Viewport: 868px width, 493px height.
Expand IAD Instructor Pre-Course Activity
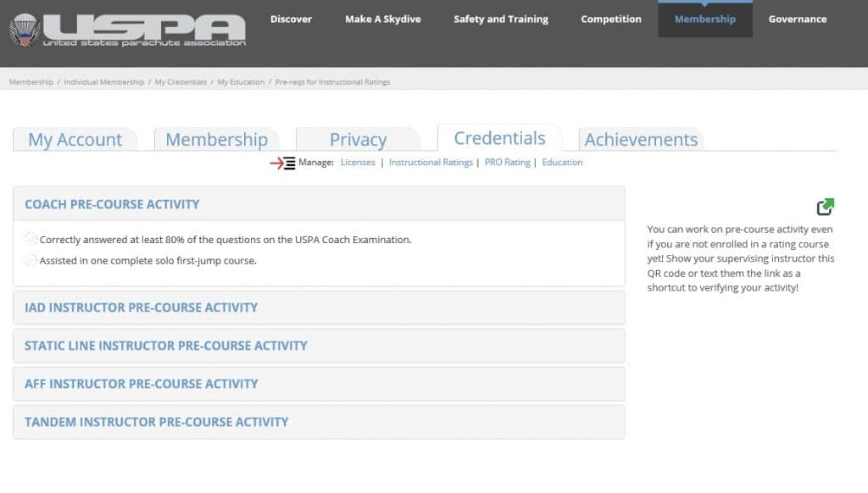319,307
